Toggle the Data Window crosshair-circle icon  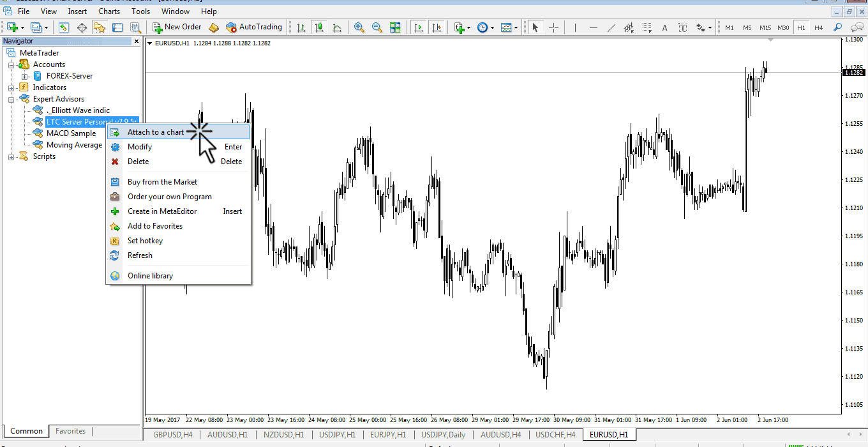(82, 27)
